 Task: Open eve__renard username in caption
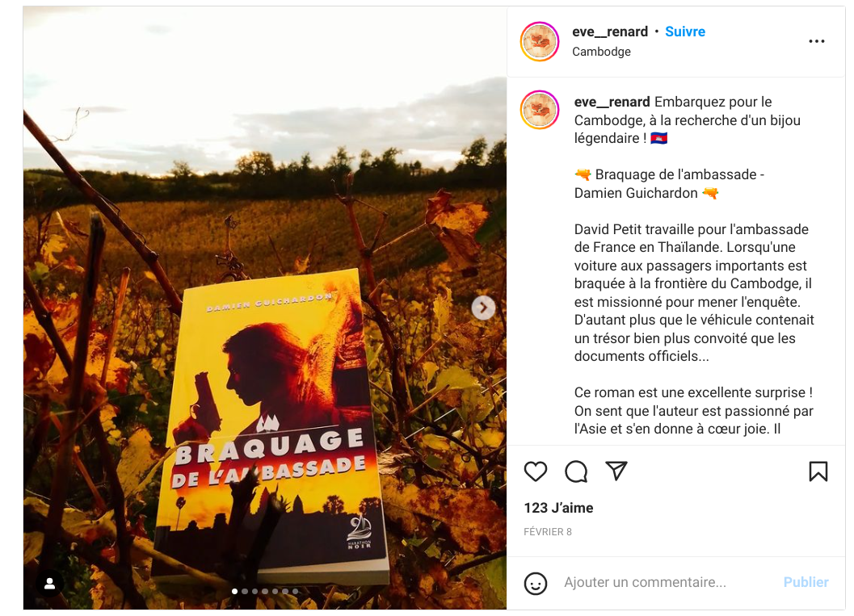point(612,102)
